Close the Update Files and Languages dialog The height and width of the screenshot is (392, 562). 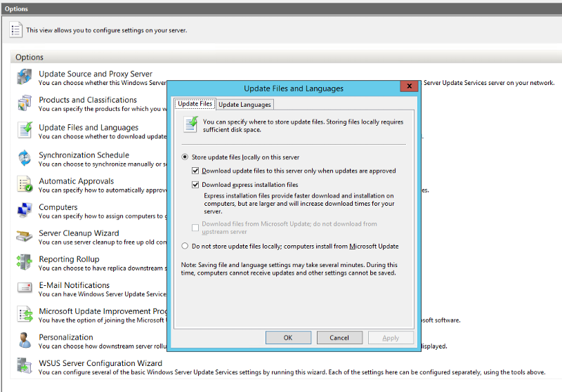tap(410, 86)
